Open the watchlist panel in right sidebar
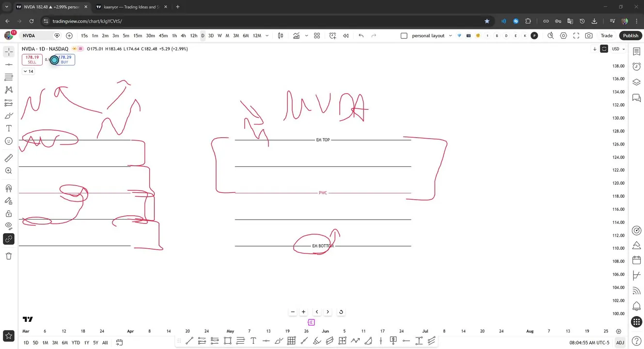This screenshot has width=644, height=349. (x=637, y=52)
